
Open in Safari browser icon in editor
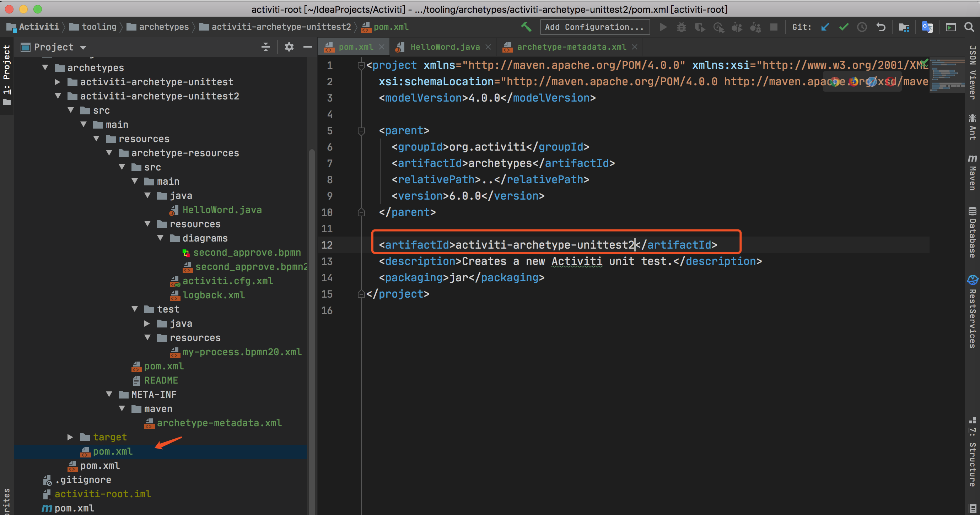coord(872,81)
